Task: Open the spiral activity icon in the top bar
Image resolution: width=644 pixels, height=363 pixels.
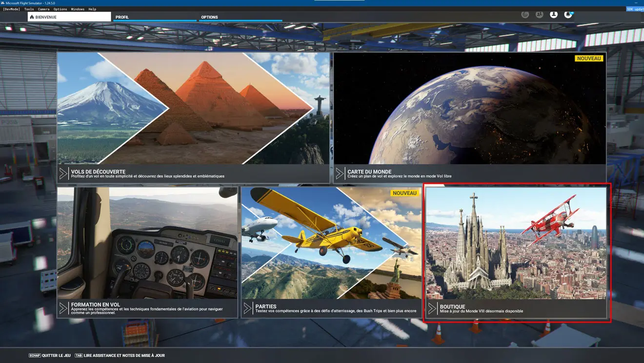Action: tap(525, 15)
